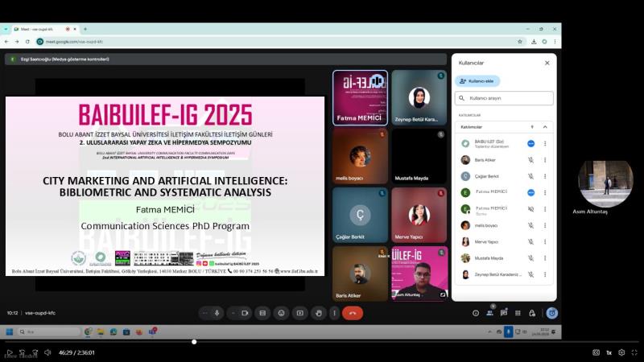The image size is (644, 362).
Task: Open the activities grid icon
Action: [x=518, y=313]
